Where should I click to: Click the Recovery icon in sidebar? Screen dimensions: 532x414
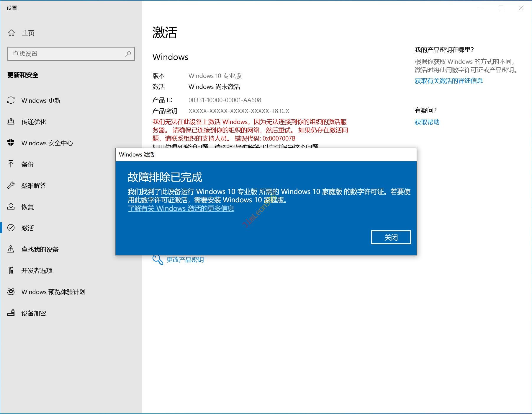11,207
